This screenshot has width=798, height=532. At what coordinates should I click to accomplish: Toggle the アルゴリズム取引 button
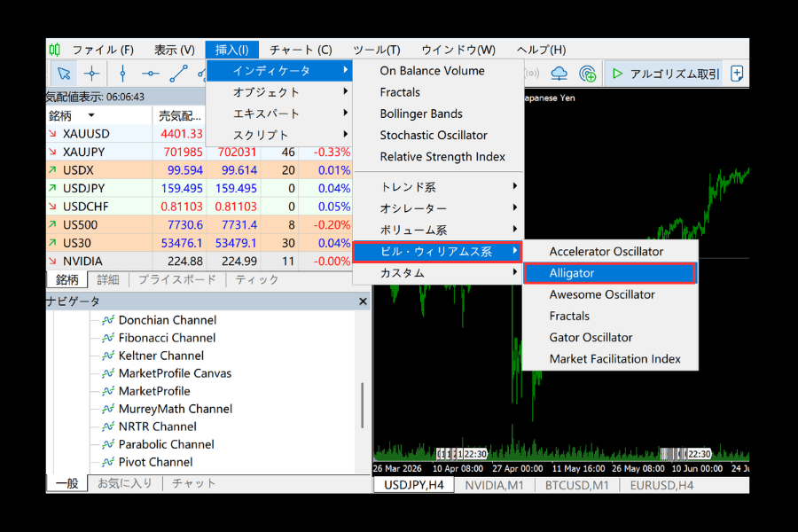[x=664, y=74]
